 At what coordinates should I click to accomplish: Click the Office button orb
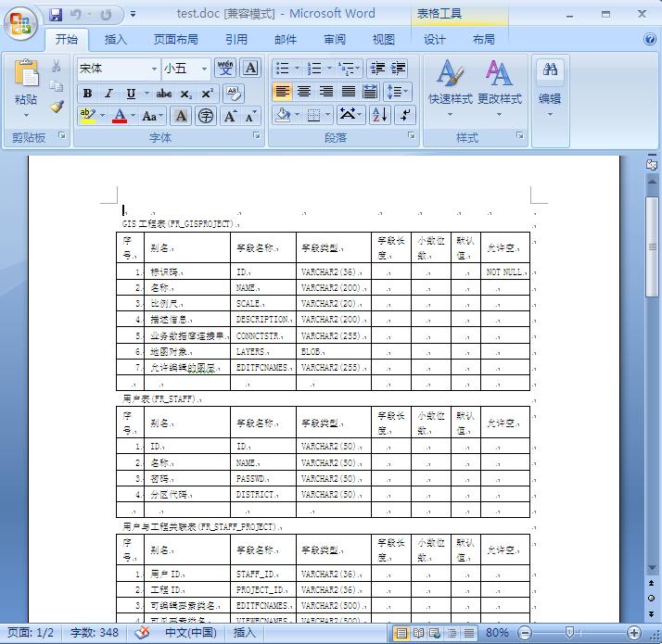(x=20, y=23)
